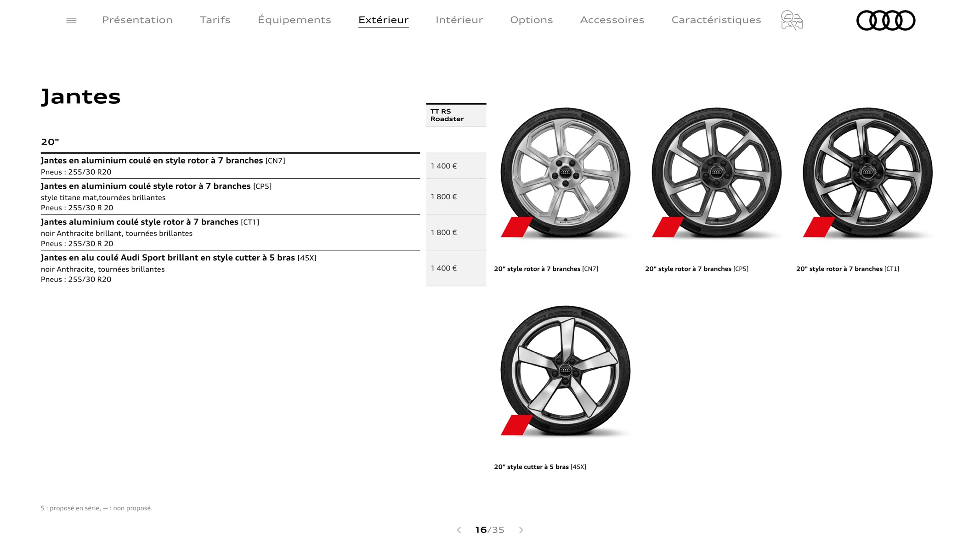Switch to the Intérieur tab
The width and height of the screenshot is (980, 551).
point(459,20)
